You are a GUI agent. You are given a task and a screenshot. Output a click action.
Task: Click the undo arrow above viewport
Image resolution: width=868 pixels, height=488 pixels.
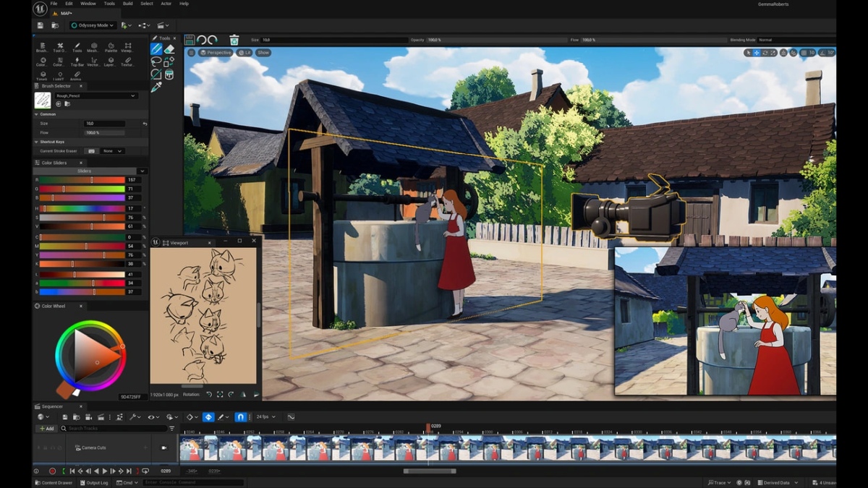coord(201,40)
